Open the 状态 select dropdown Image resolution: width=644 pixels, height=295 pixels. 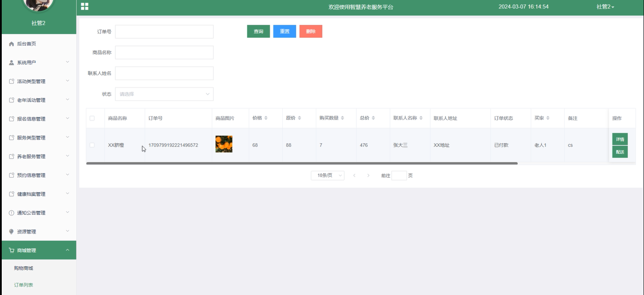(164, 94)
